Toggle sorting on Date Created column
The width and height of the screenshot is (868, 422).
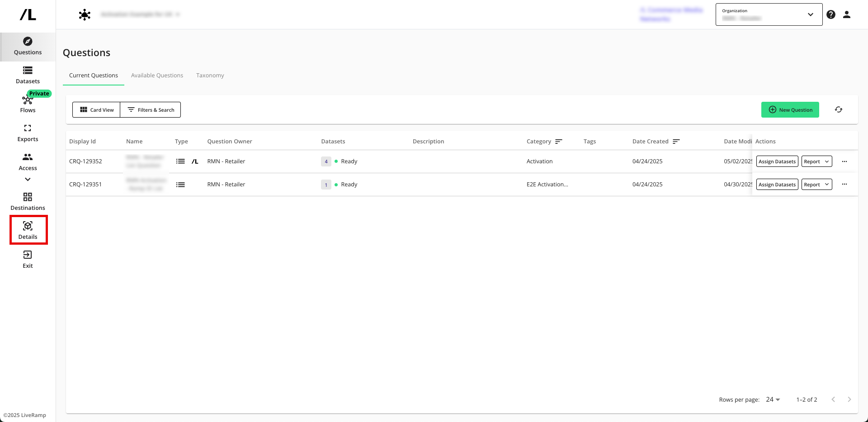click(676, 142)
